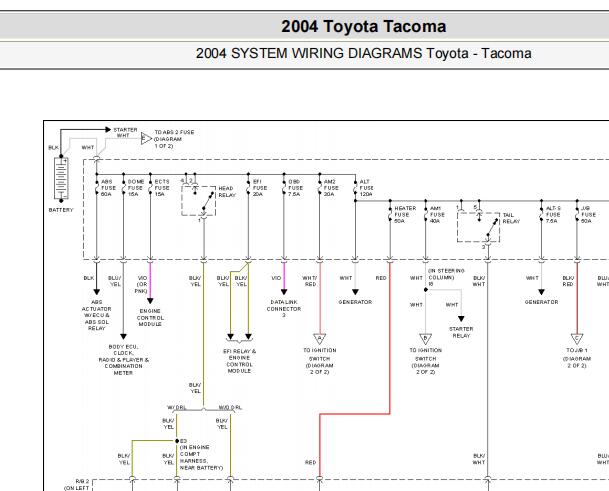Viewport: 609px width, 491px height.
Task: Click the 'STARTER WHT' label
Action: point(125,132)
